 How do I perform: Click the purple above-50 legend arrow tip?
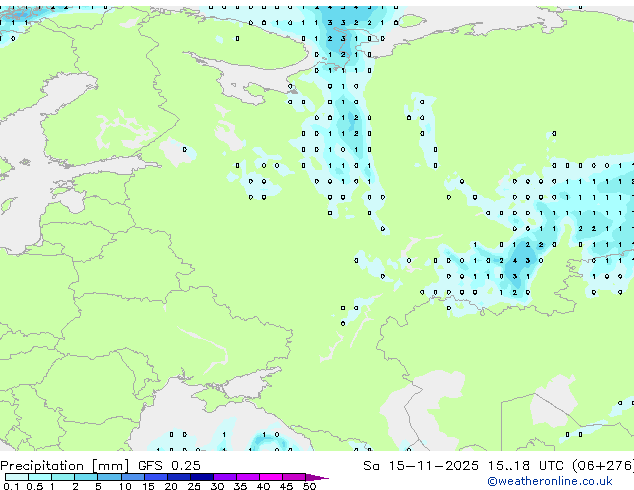pos(317,477)
